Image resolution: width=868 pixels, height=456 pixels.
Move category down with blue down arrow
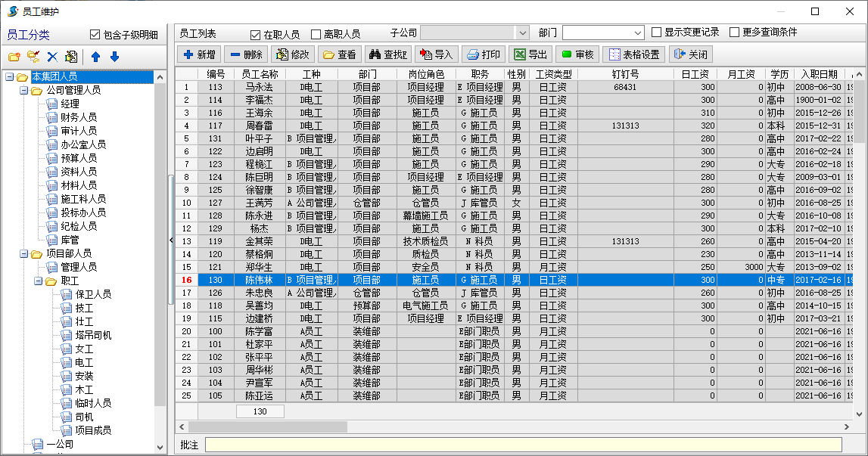point(114,57)
